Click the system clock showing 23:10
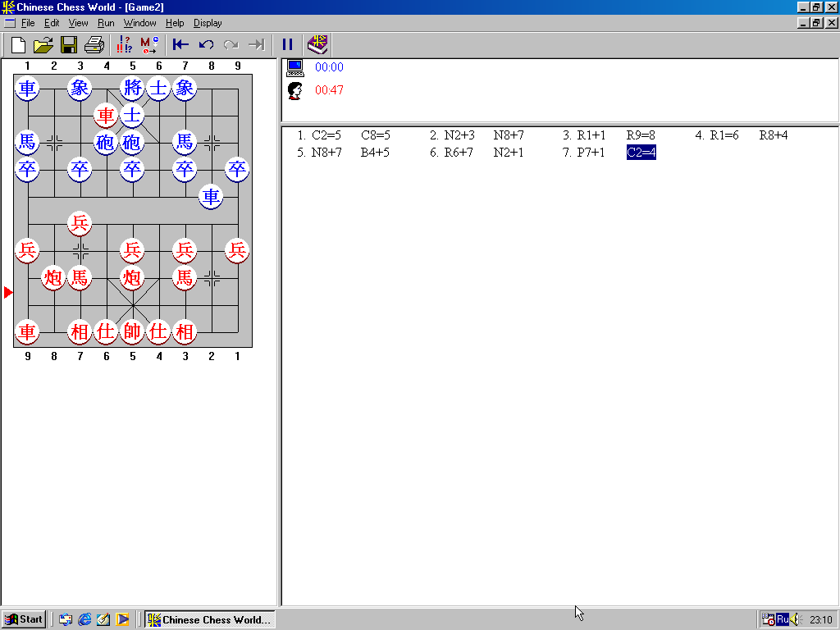The image size is (840, 630). coord(820,620)
